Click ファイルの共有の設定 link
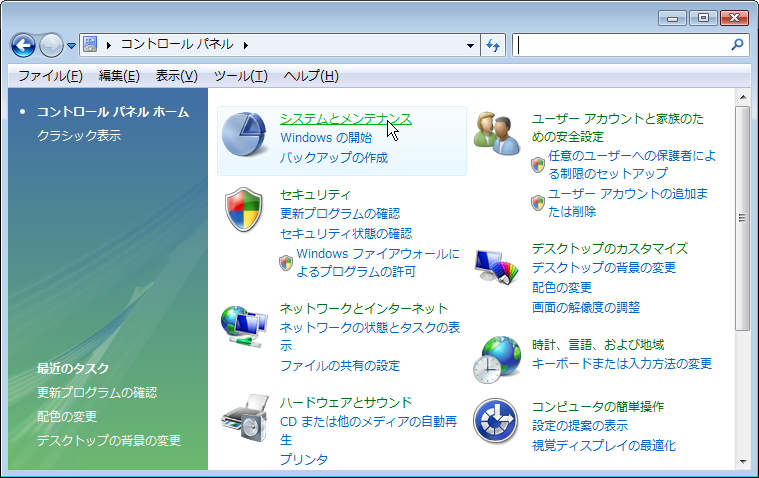Viewport: 759px width, 478px height. click(x=340, y=365)
